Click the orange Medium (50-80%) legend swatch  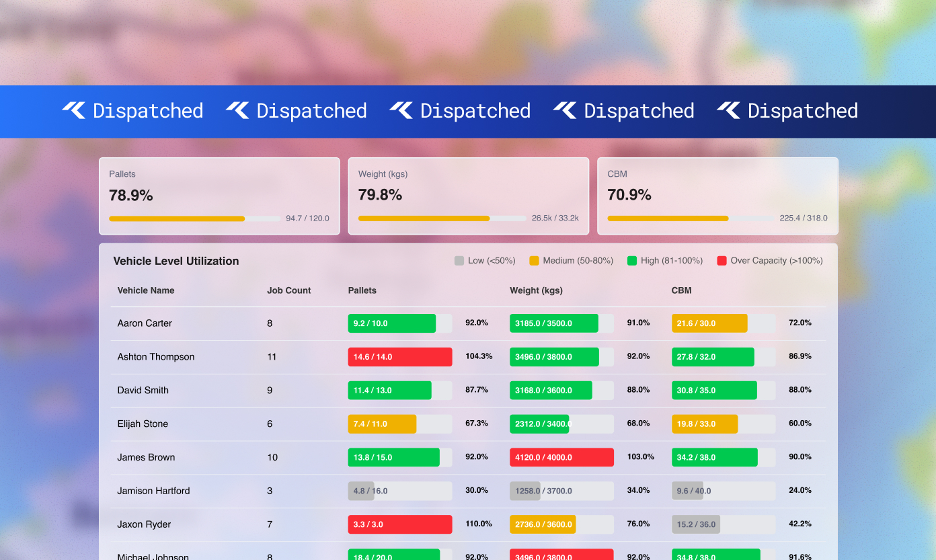pyautogui.click(x=534, y=261)
